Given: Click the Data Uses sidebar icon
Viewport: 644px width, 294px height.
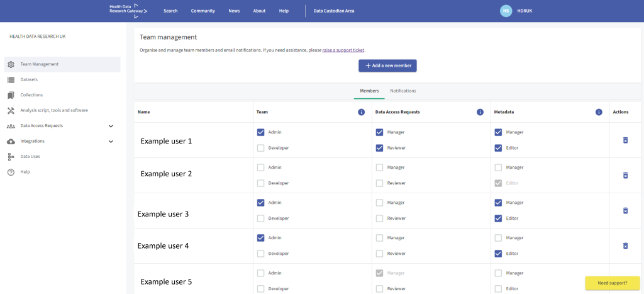Looking at the screenshot, I should pos(11,157).
